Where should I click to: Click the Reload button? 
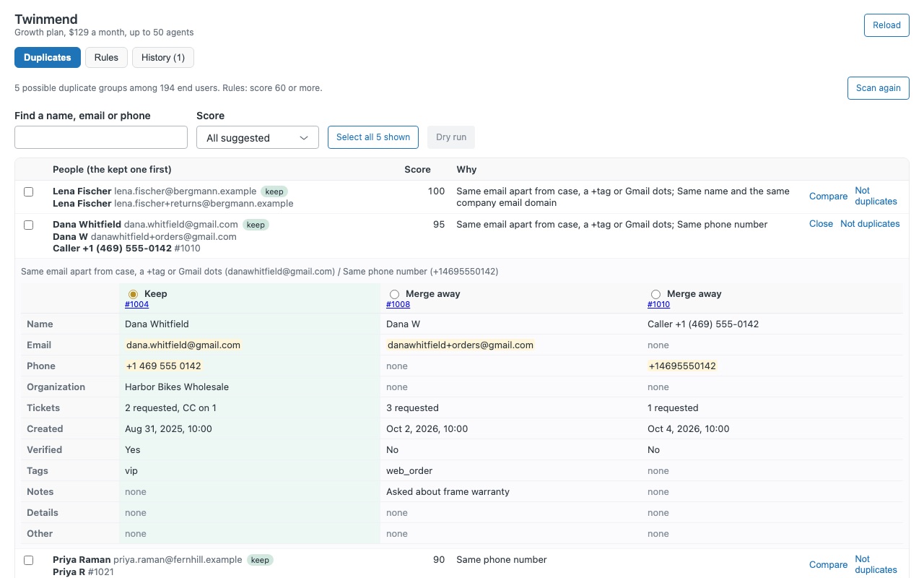click(886, 25)
